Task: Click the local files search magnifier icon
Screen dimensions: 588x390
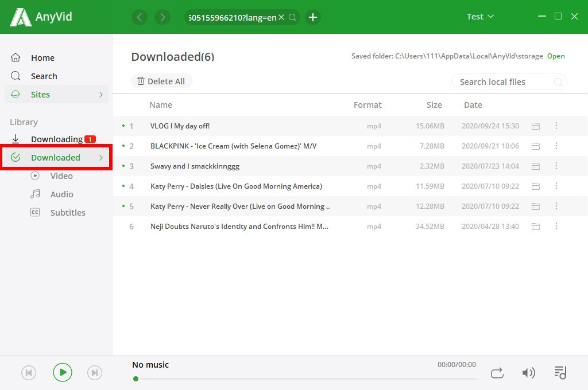Action: coord(558,81)
